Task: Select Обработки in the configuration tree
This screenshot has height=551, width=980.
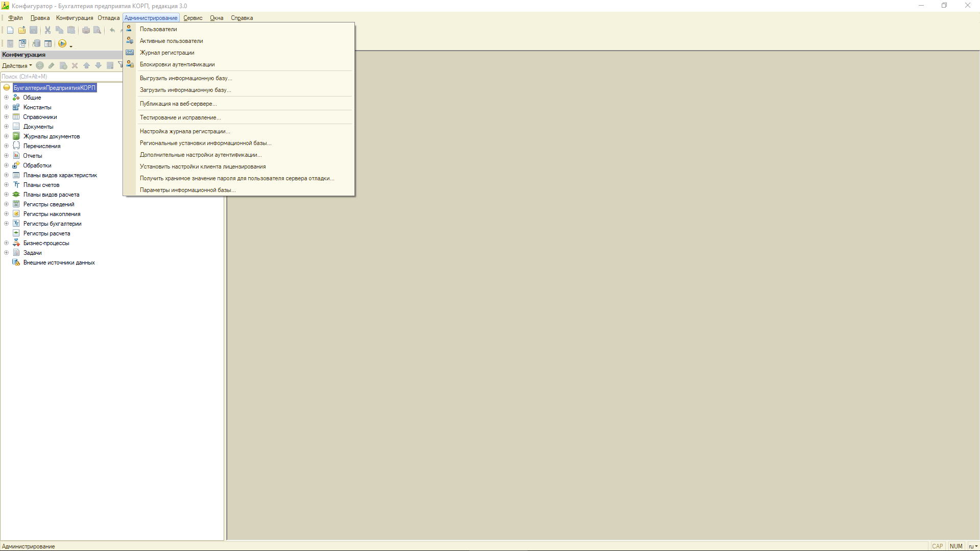Action: coord(37,165)
